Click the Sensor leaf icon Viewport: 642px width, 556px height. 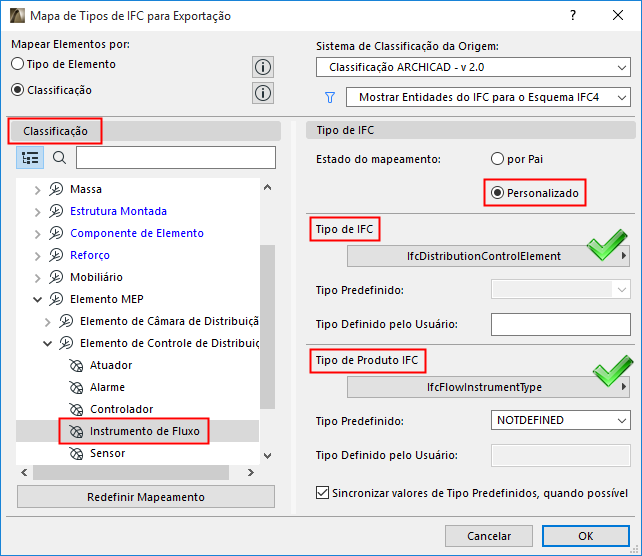(x=76, y=454)
